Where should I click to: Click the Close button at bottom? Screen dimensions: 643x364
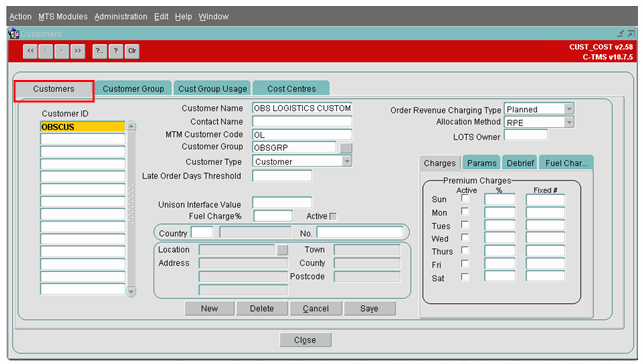(305, 340)
